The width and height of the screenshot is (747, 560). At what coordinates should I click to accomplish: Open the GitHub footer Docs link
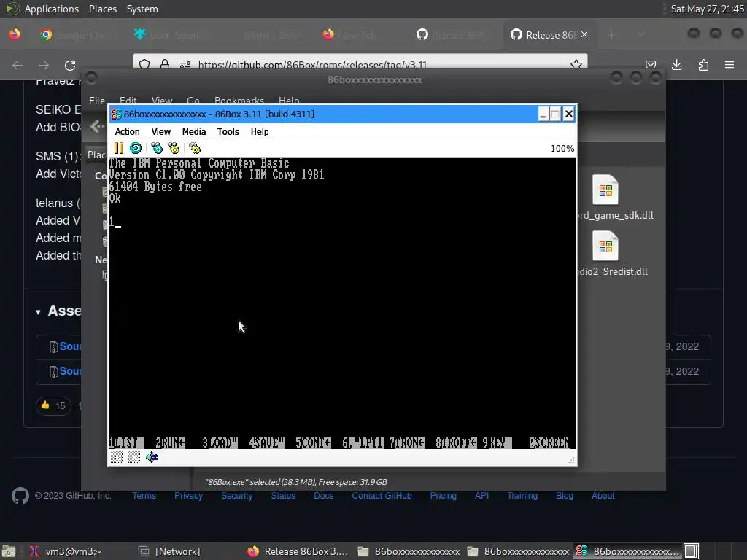tap(323, 496)
